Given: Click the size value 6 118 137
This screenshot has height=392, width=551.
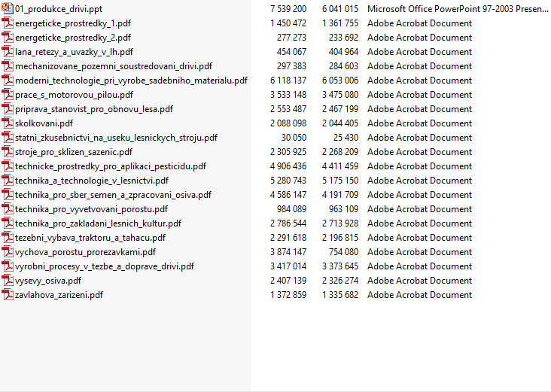Looking at the screenshot, I should pos(288,81).
